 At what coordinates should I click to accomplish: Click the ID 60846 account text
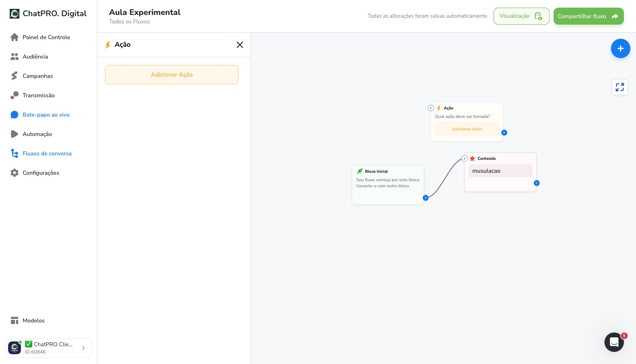(x=35, y=352)
